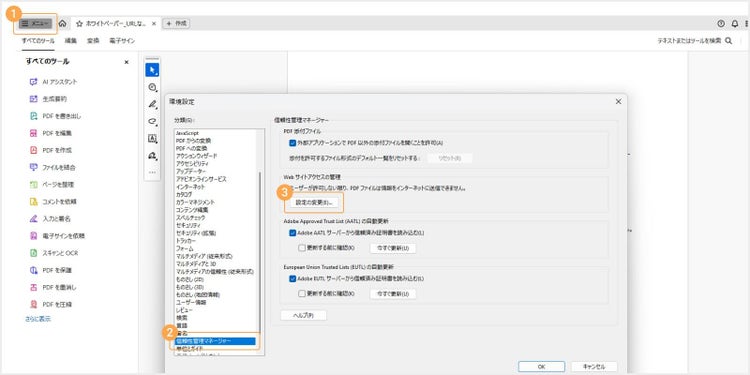The width and height of the screenshot is (750, 375).
Task: Toggle 更新する前に確認 under AATL
Action: point(302,248)
